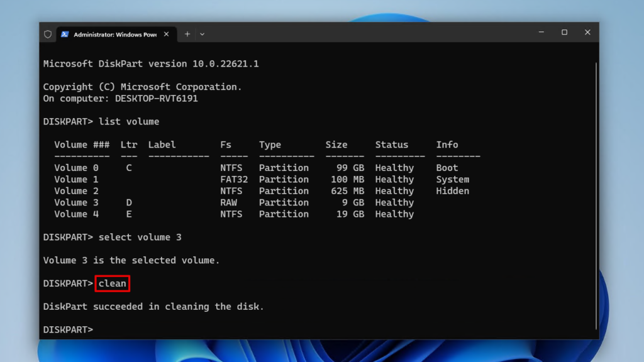This screenshot has width=644, height=362.
Task: Click drive letter C for Volume 0
Action: [128, 167]
